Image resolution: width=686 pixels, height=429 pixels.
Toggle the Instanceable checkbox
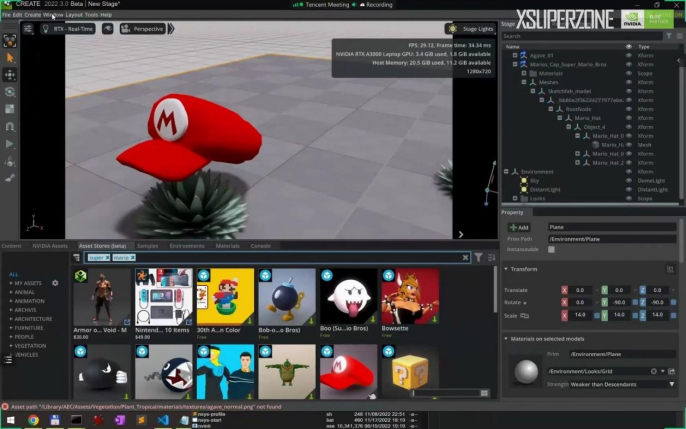click(551, 249)
